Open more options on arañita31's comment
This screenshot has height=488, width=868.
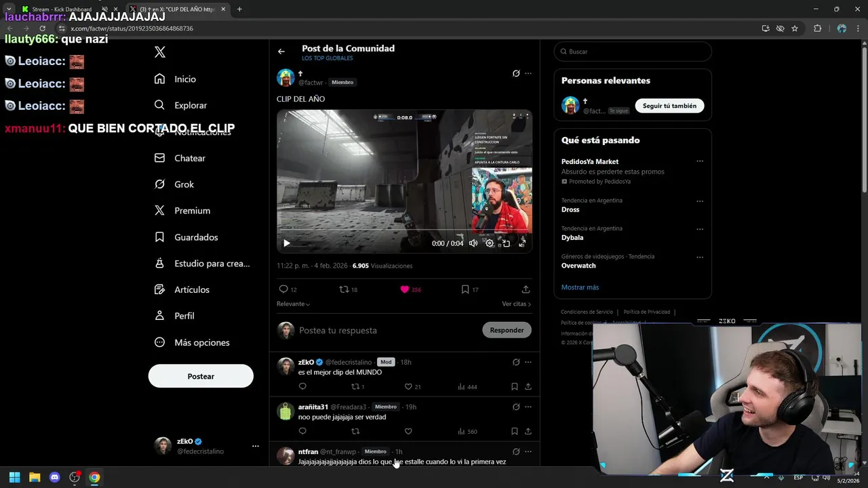(528, 407)
